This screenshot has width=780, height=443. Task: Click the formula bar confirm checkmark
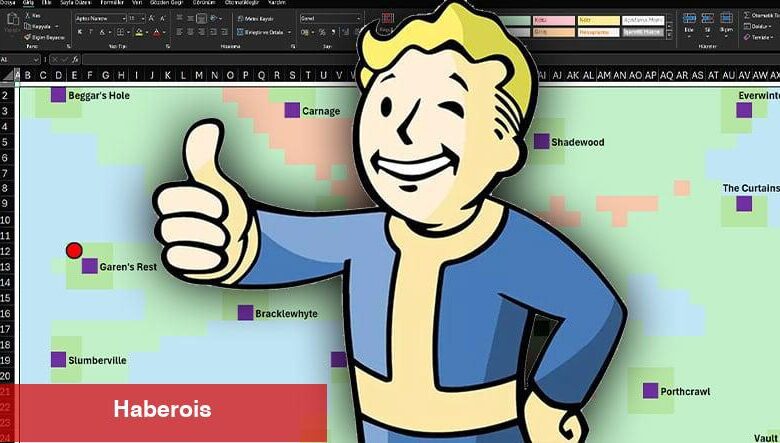point(65,60)
